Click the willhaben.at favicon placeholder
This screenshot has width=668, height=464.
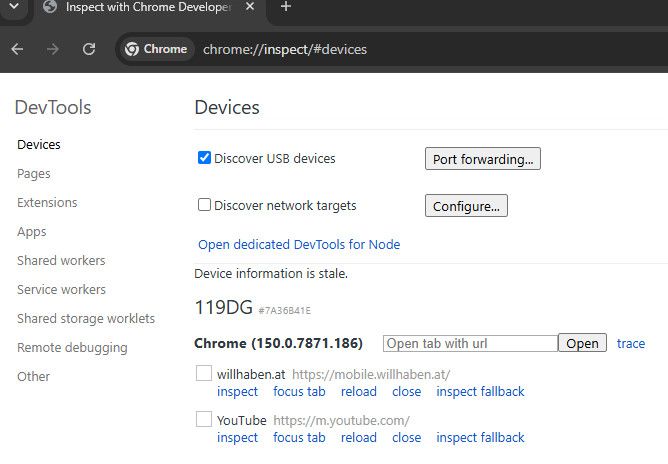[x=204, y=373]
